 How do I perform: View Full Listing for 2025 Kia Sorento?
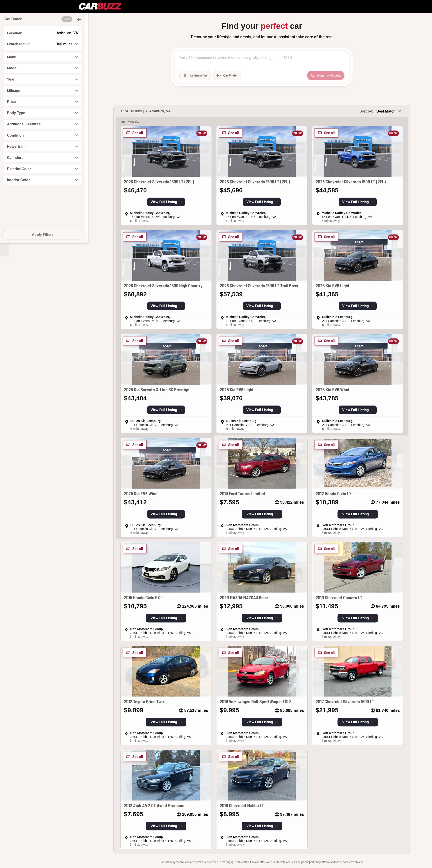click(x=166, y=410)
